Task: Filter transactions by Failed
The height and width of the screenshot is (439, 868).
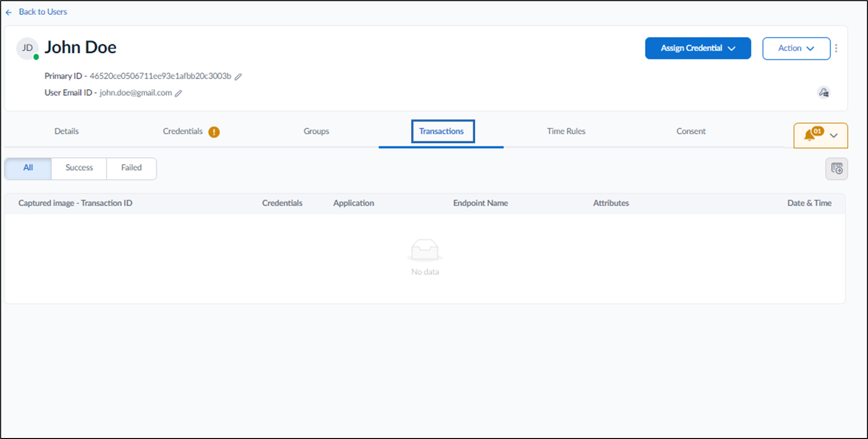Action: pyautogui.click(x=131, y=168)
